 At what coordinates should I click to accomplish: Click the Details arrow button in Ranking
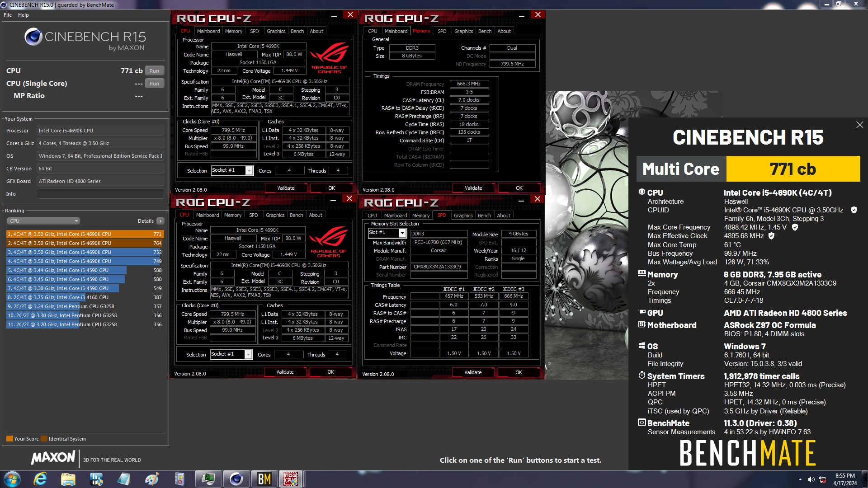tap(160, 221)
